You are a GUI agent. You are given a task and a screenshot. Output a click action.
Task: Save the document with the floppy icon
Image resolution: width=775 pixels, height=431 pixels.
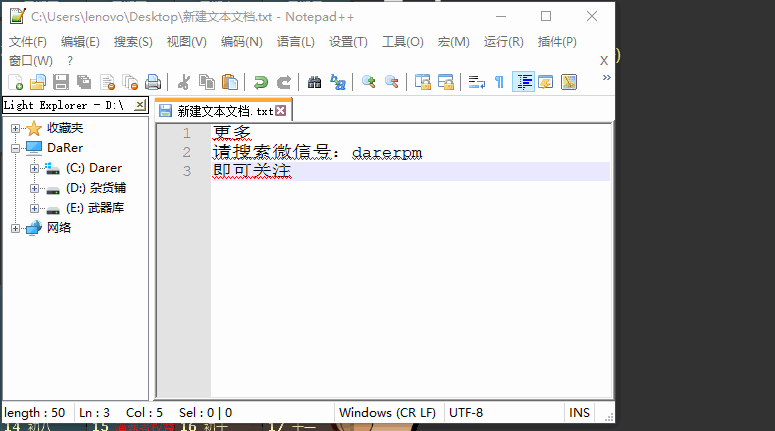[x=61, y=82]
